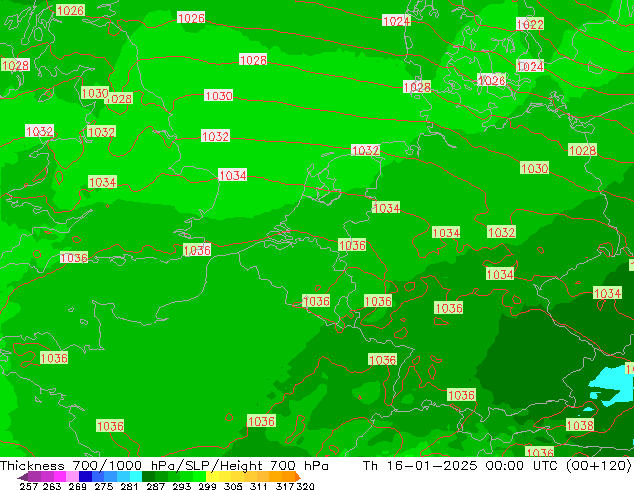This screenshot has height=490, width=634.
Task: Pick the dark purple arrow tip of the legend
Action: click(x=23, y=477)
